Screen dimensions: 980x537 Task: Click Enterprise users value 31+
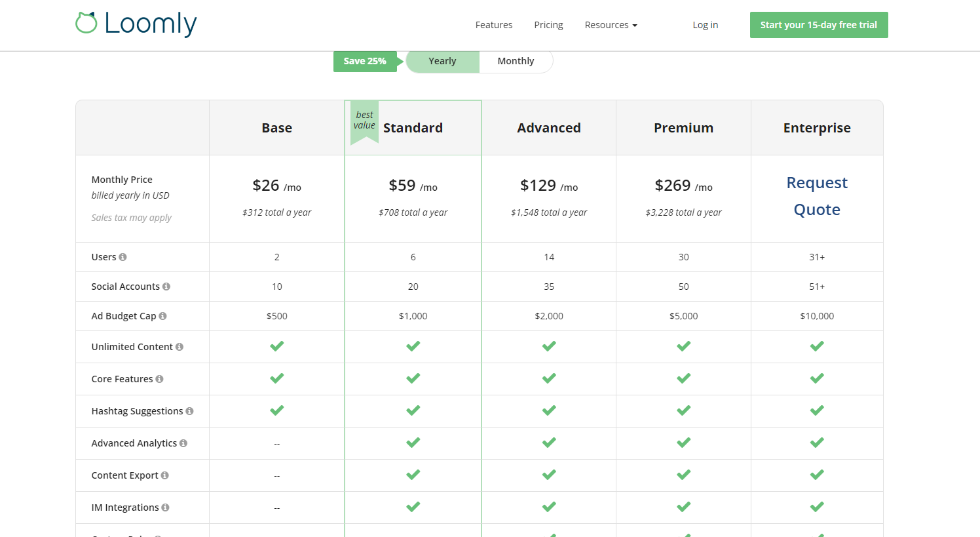817,257
